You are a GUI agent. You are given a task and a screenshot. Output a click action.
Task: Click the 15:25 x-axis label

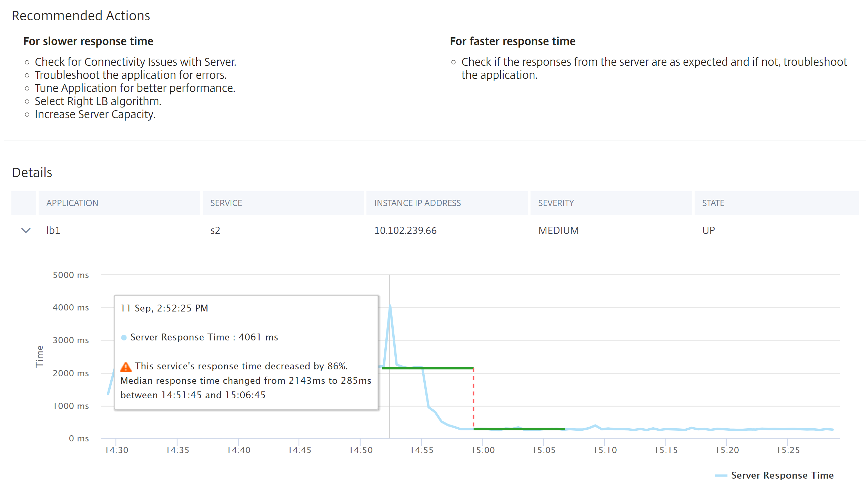(788, 450)
